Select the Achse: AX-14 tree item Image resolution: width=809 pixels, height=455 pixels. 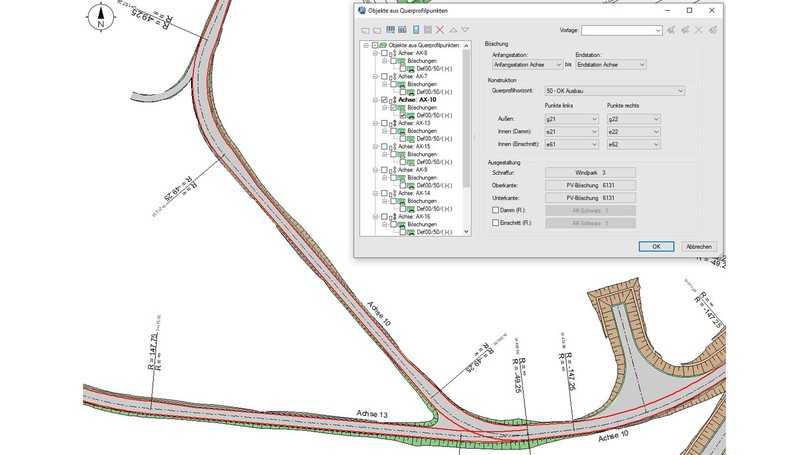click(x=414, y=193)
